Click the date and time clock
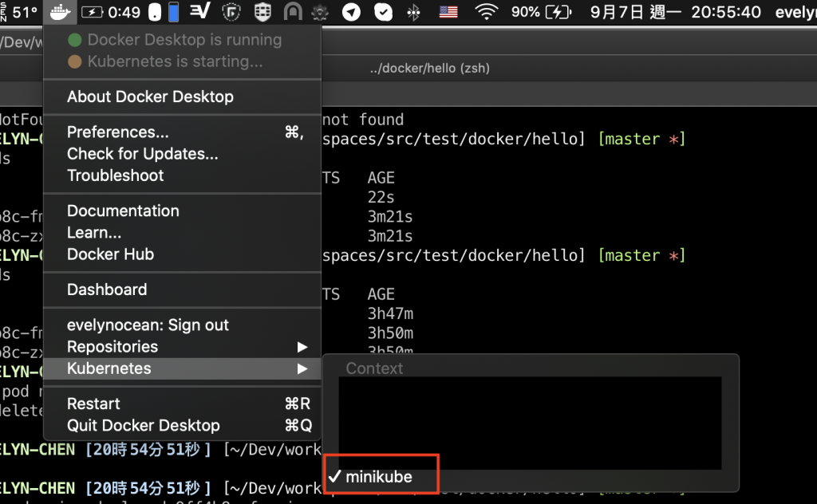Image resolution: width=817 pixels, height=504 pixels. pyautogui.click(x=675, y=12)
